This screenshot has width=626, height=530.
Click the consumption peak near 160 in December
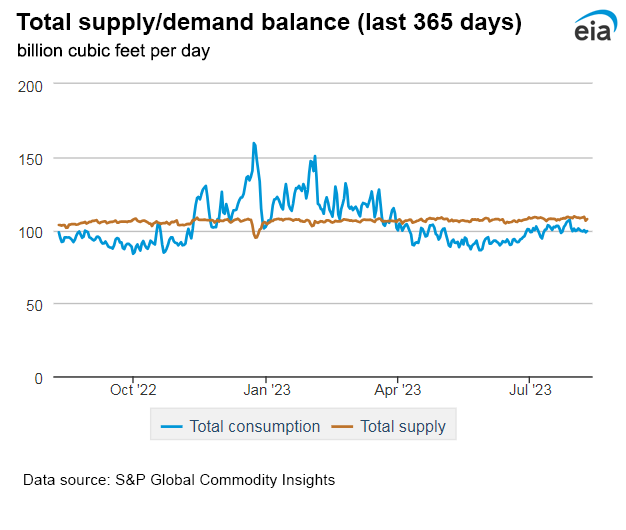254,144
